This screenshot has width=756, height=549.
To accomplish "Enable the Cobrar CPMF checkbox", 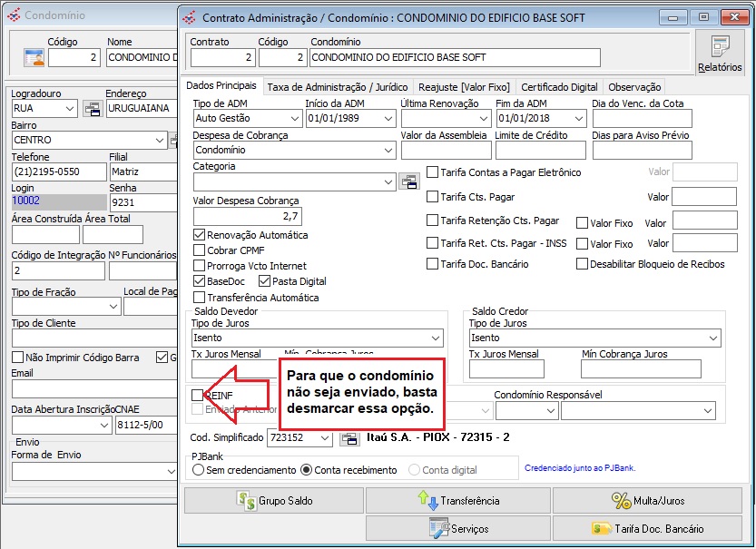I will (x=199, y=250).
